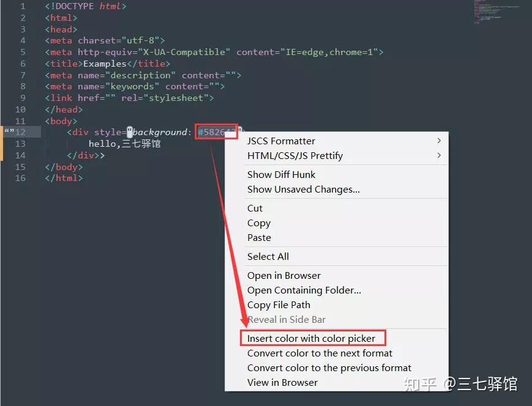Click "Copy File Path" option

pos(279,304)
